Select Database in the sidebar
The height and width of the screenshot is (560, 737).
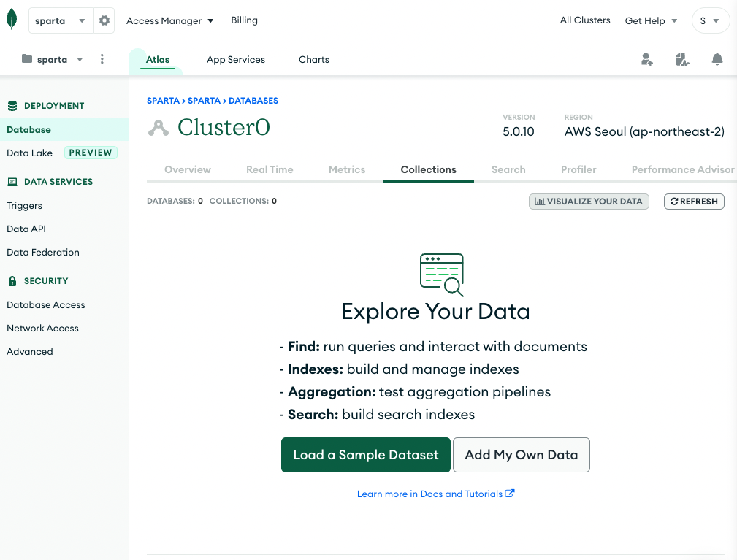click(64, 129)
